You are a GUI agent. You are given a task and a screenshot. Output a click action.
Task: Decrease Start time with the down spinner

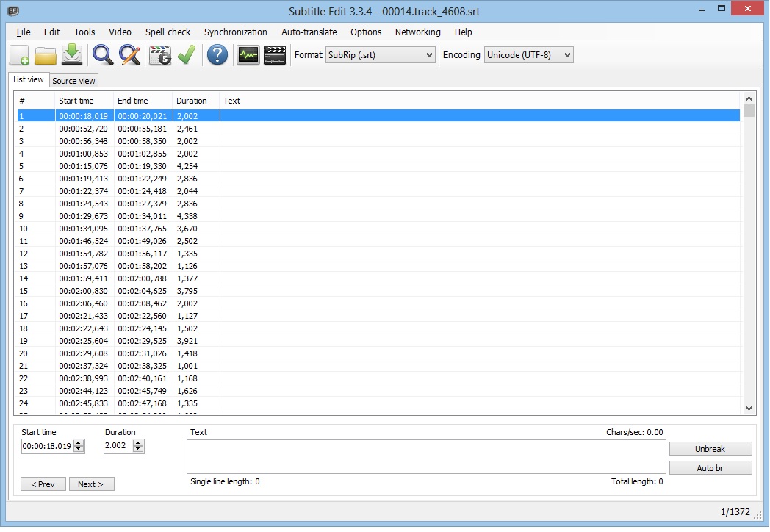(79, 449)
